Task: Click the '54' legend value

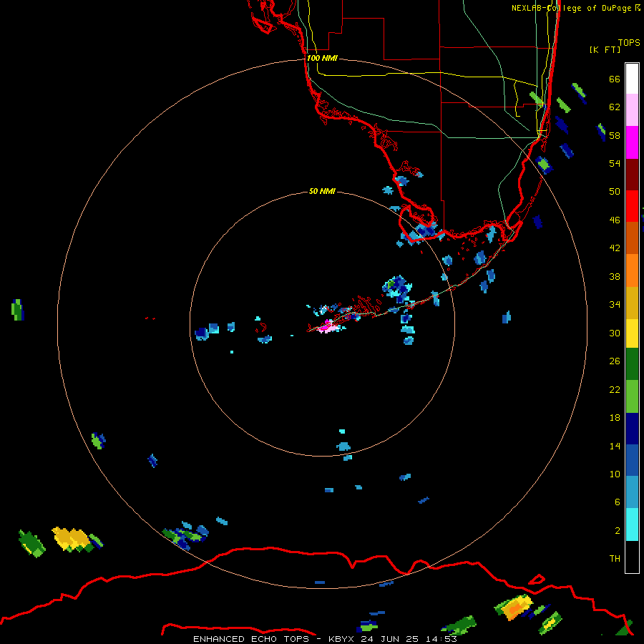Action: (615, 163)
